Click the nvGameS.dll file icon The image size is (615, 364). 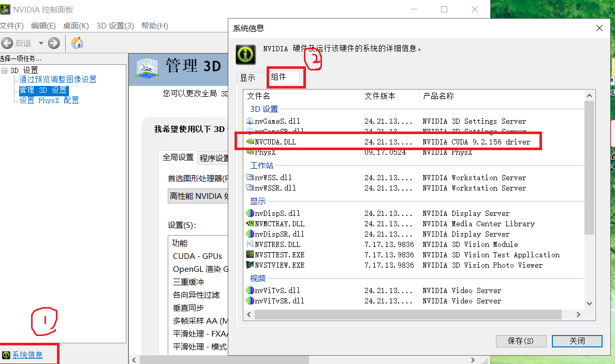coord(250,121)
